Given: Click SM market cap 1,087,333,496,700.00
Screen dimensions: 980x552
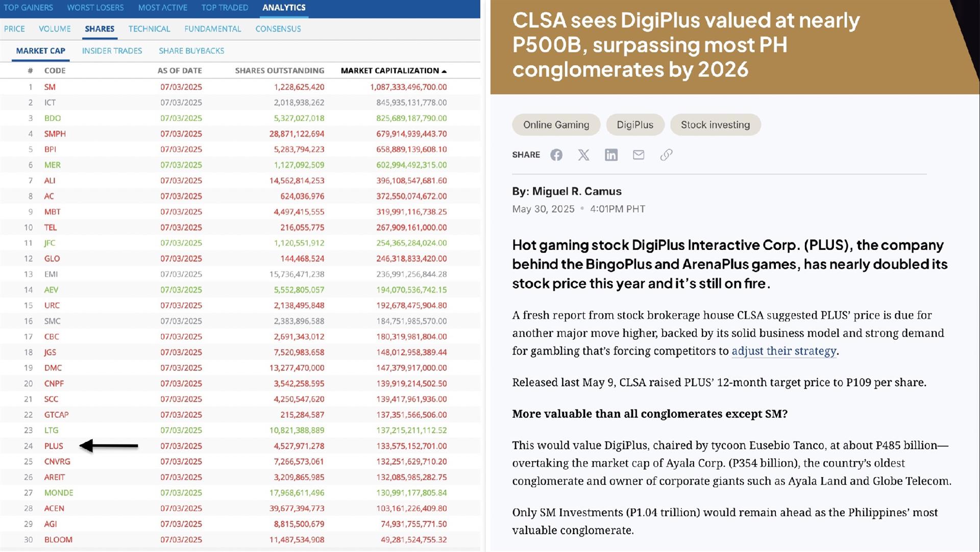Looking at the screenshot, I should click(x=408, y=87).
